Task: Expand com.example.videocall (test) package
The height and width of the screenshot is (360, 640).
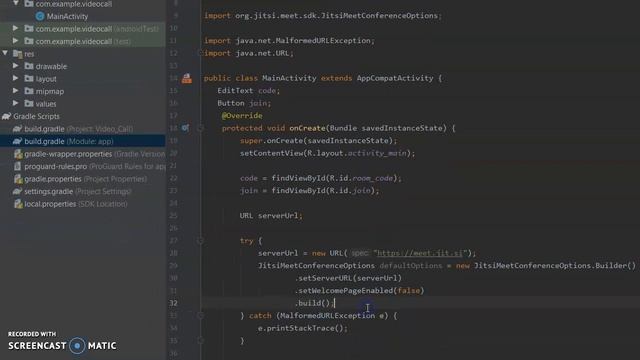Action: (15, 41)
